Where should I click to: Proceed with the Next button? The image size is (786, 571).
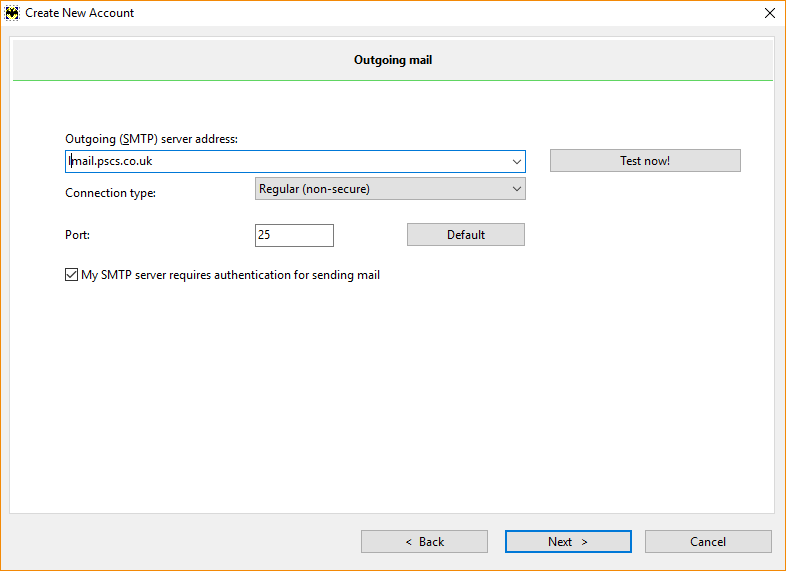568,541
